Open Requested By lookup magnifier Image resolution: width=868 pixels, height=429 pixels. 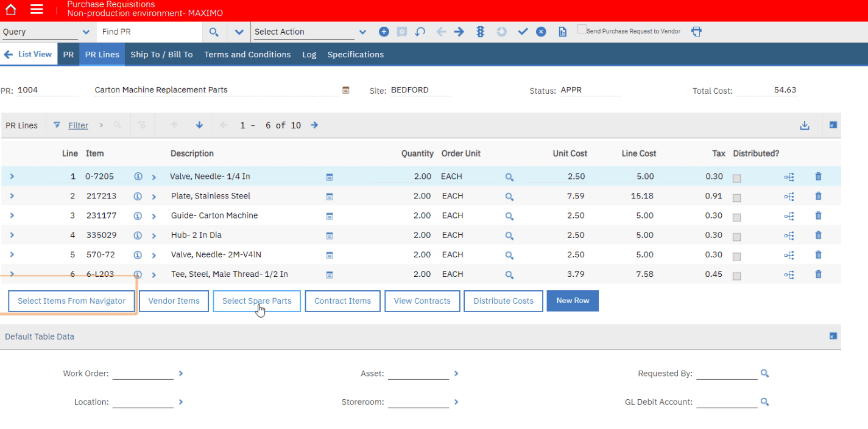pos(764,374)
